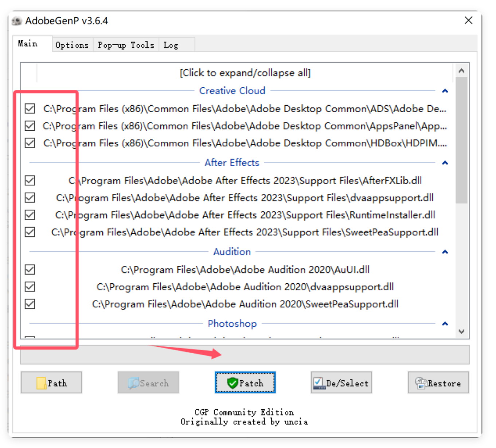The image size is (496, 448).
Task: Select the HDBox HDPIM path row
Action: 245,143
